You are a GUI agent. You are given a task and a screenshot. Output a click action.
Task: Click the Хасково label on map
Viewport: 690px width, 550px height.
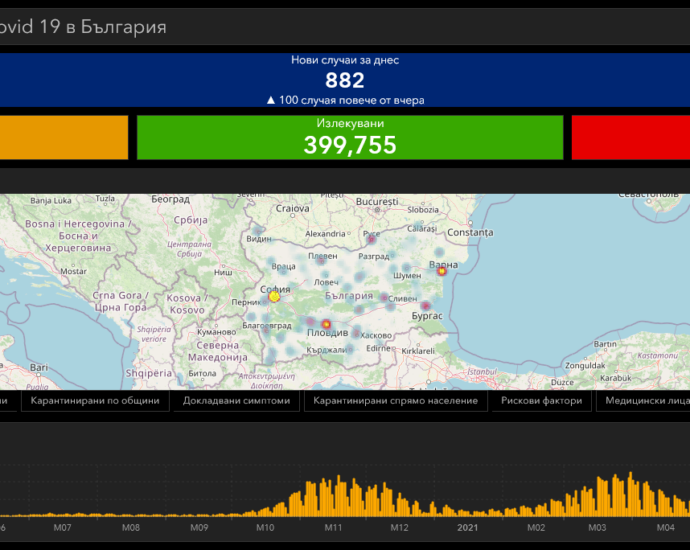tap(376, 335)
